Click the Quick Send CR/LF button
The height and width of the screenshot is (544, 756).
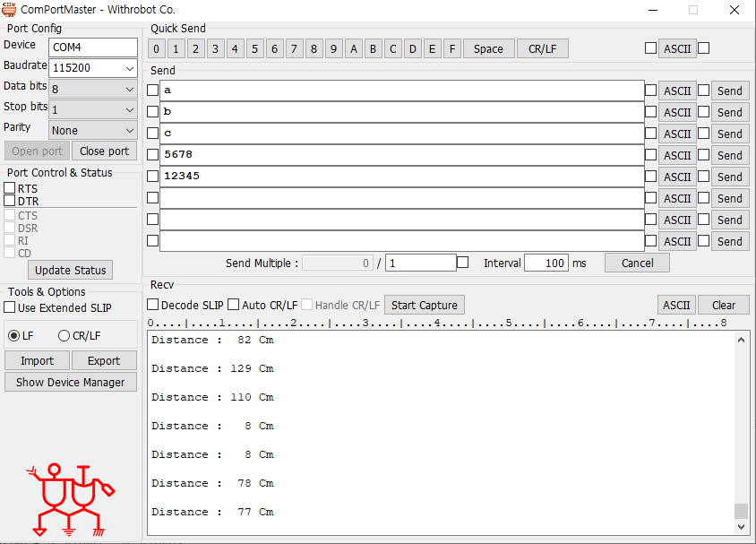543,48
